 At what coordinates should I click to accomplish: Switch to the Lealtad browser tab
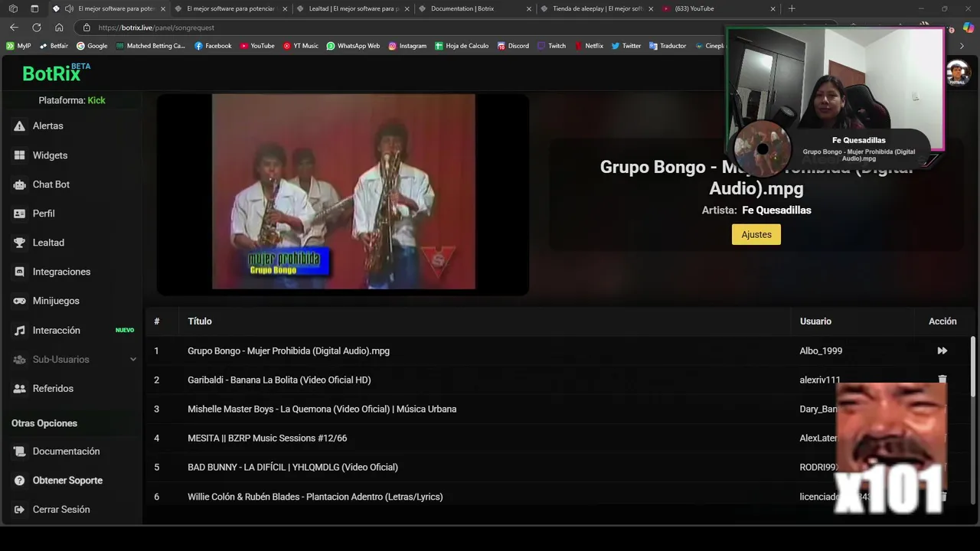point(353,8)
